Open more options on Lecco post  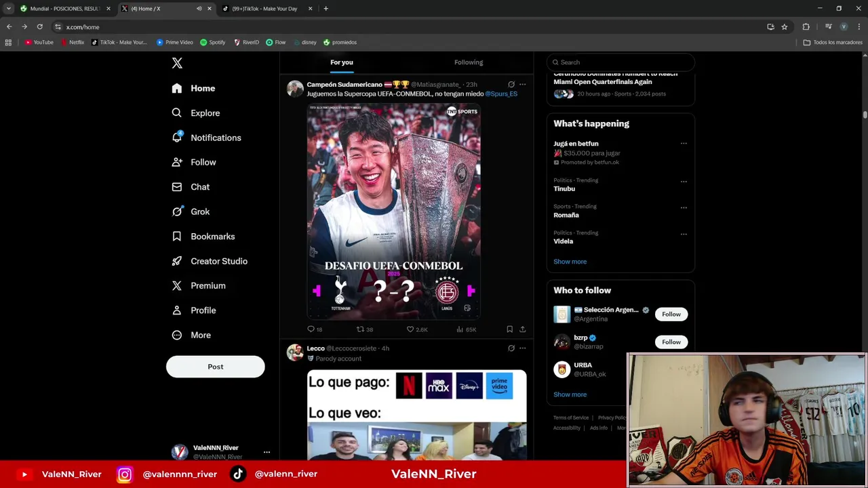(x=522, y=348)
